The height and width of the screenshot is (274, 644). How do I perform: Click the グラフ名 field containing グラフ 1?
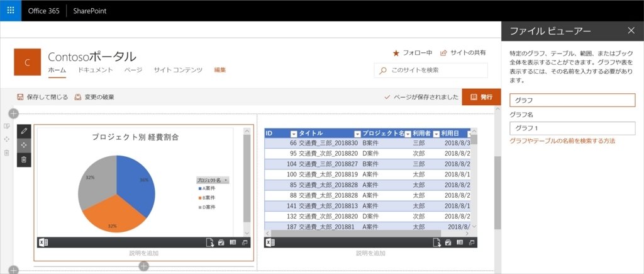572,128
